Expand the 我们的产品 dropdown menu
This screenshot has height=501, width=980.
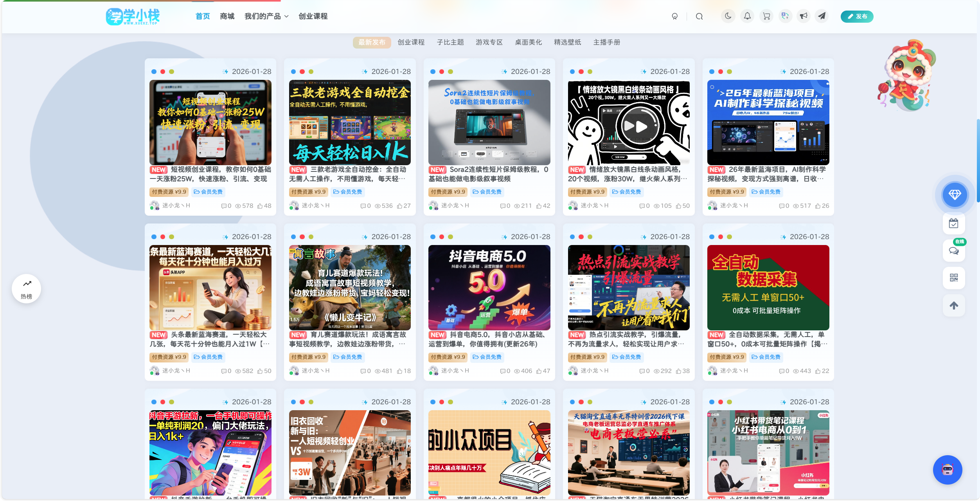(x=266, y=16)
